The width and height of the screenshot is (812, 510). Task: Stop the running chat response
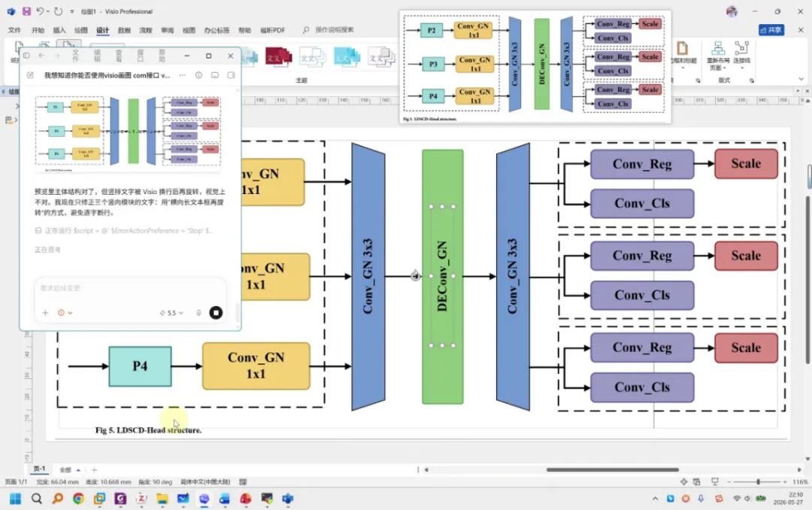pos(216,312)
